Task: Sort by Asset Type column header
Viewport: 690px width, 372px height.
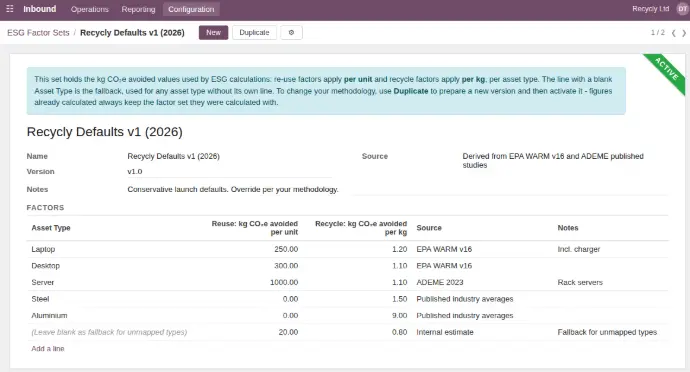Action: pos(51,228)
